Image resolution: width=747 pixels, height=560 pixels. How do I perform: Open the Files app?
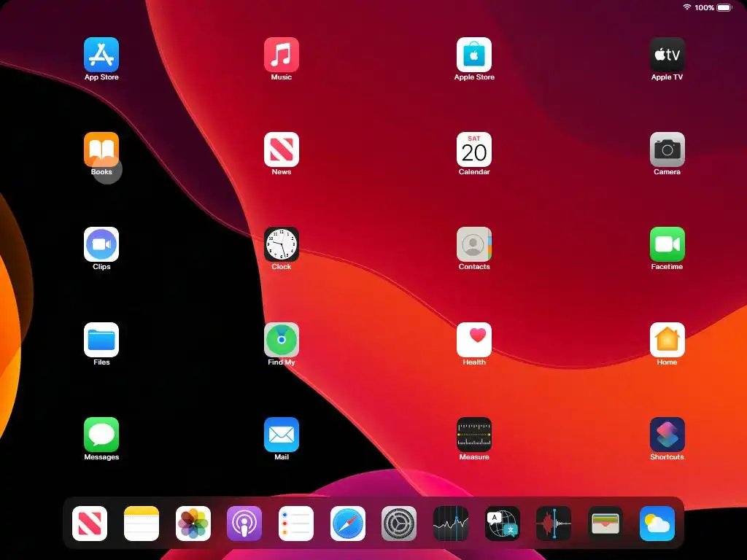[101, 340]
